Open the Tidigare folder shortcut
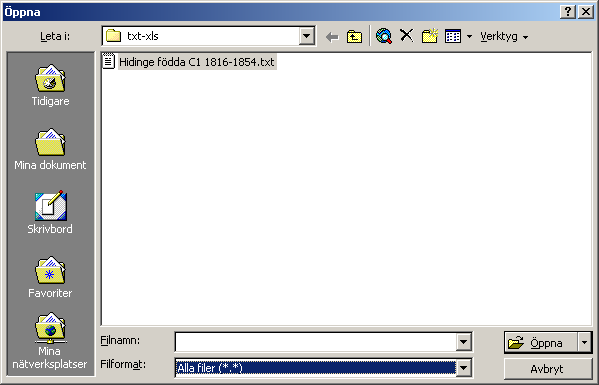This screenshot has height=385, width=599. pyautogui.click(x=50, y=86)
